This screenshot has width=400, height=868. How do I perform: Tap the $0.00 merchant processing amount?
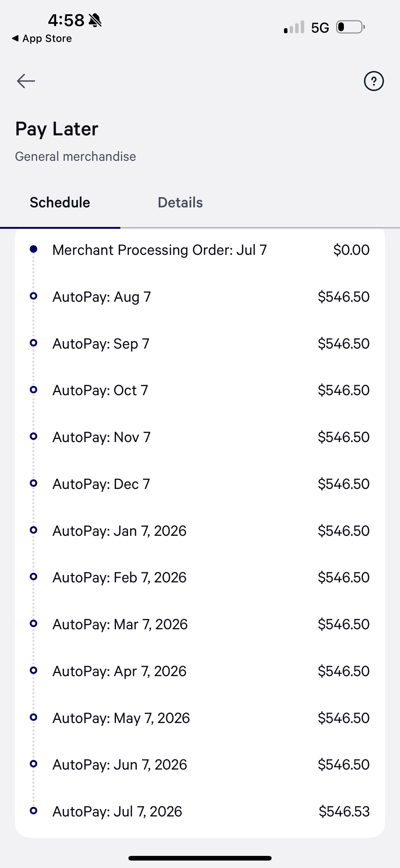(352, 250)
